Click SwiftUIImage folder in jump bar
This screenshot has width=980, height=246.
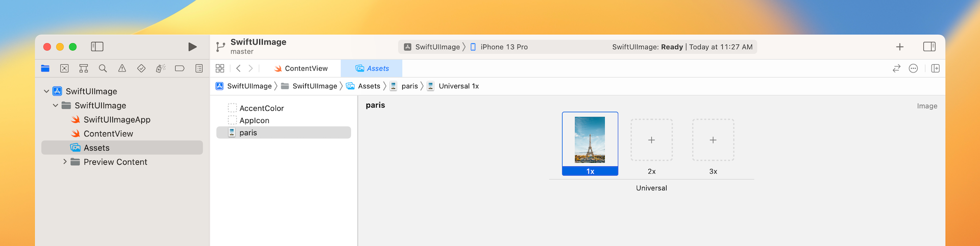(x=309, y=86)
